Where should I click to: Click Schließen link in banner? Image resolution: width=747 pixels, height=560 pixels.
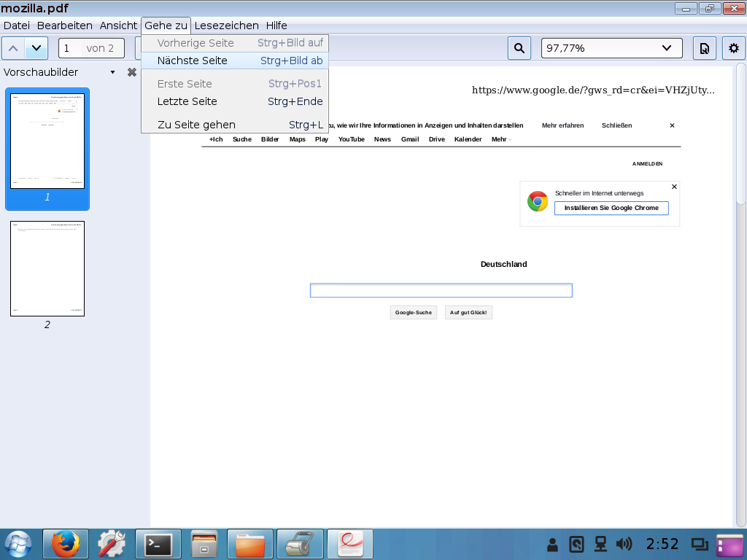[x=616, y=125]
